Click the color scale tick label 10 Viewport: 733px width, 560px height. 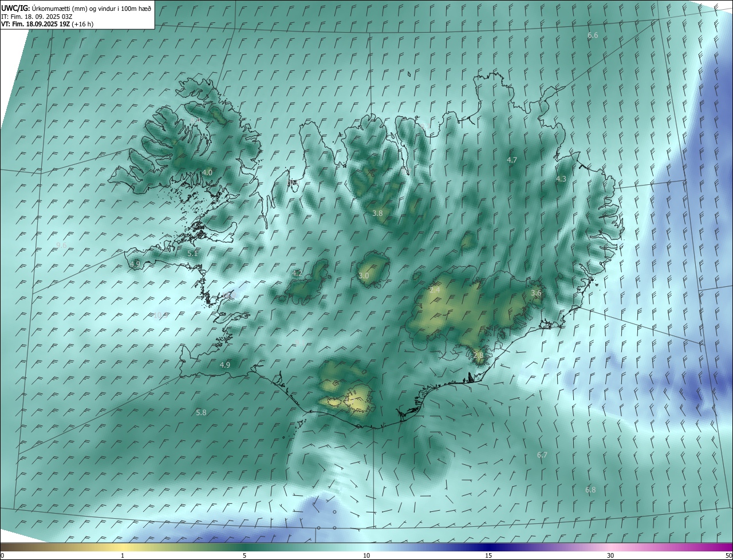point(366,555)
